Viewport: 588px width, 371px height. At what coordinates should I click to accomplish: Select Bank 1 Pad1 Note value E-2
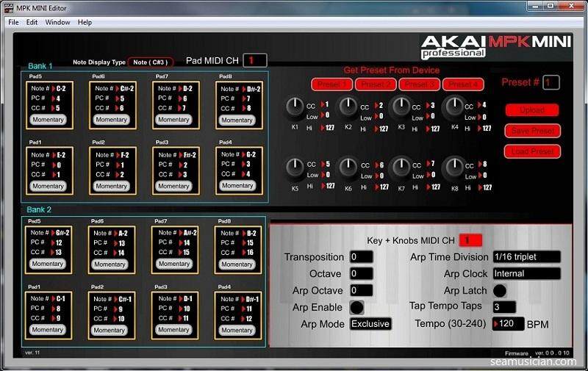61,155
